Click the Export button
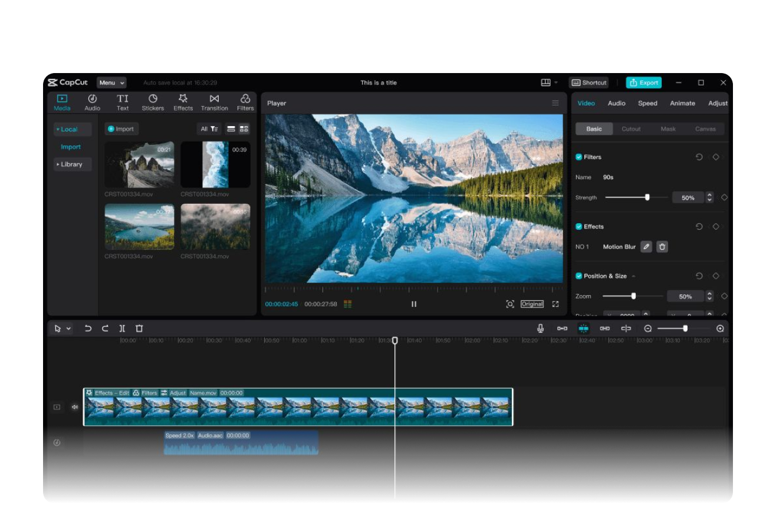The image size is (776, 532). click(643, 83)
